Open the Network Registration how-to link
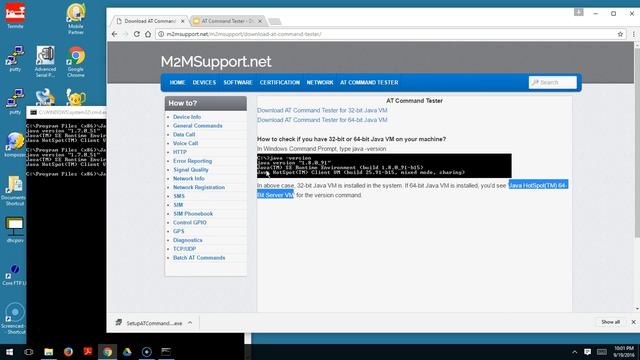 coord(199,187)
